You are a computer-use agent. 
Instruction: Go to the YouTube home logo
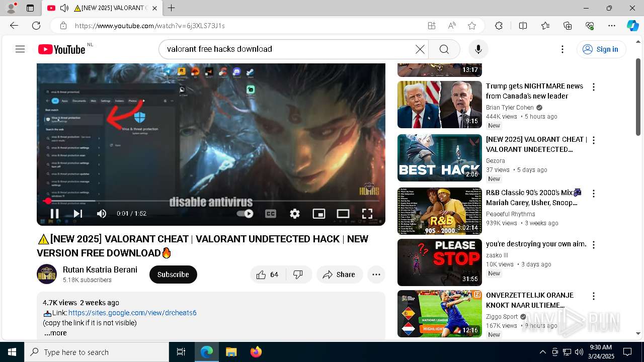pyautogui.click(x=61, y=49)
